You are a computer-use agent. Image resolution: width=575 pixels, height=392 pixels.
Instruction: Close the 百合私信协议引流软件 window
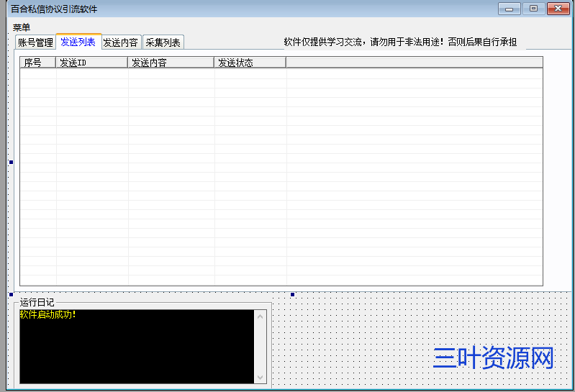(x=558, y=9)
